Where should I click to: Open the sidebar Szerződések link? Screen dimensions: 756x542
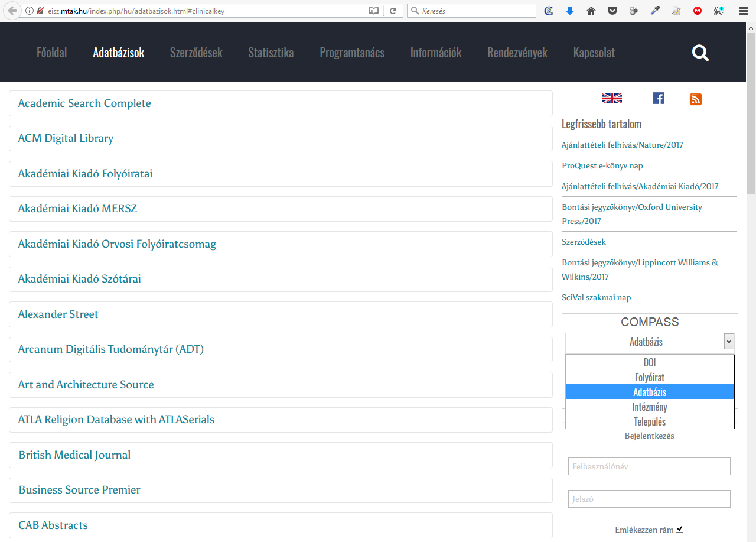584,242
